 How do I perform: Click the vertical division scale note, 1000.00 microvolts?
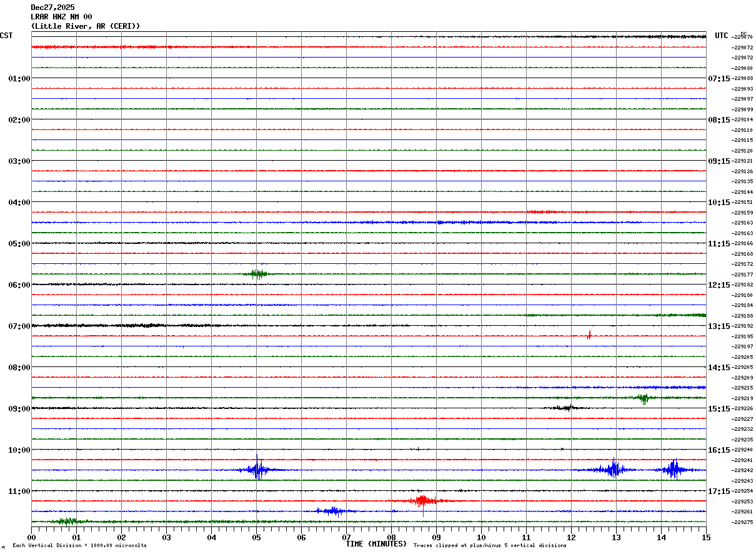pos(79,546)
